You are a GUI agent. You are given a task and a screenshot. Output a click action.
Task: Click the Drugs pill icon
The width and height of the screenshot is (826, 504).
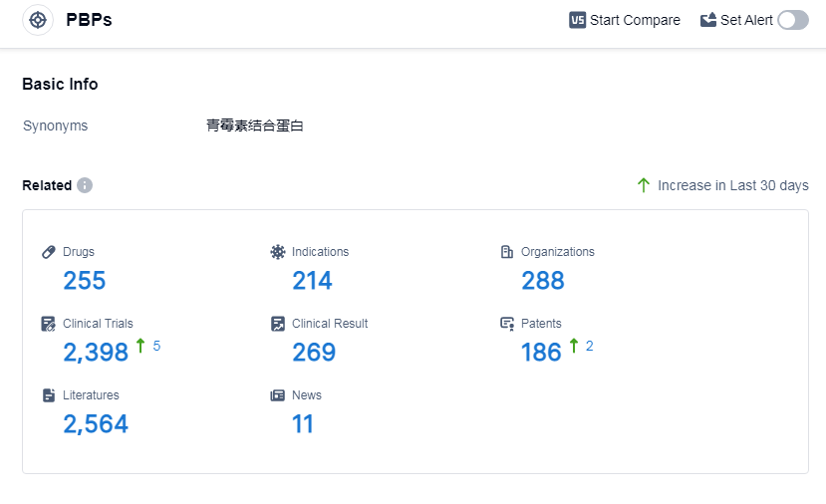coord(49,252)
